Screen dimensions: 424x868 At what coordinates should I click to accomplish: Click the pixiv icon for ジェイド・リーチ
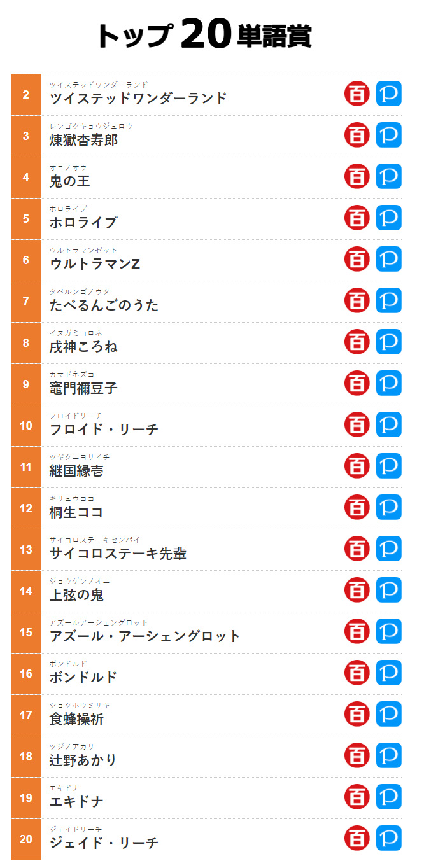(389, 838)
